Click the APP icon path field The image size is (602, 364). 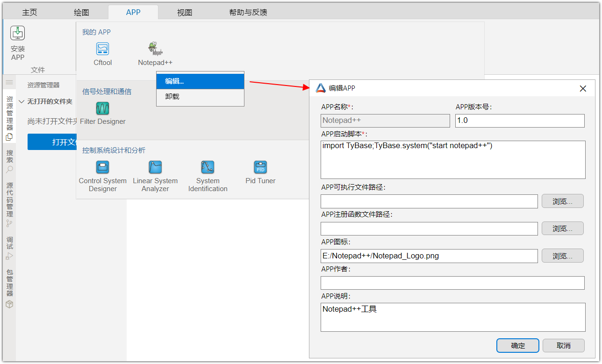[x=429, y=256]
